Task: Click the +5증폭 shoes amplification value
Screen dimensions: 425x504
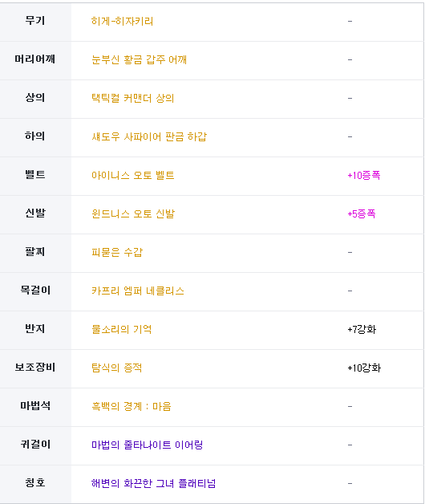Action: coord(362,214)
